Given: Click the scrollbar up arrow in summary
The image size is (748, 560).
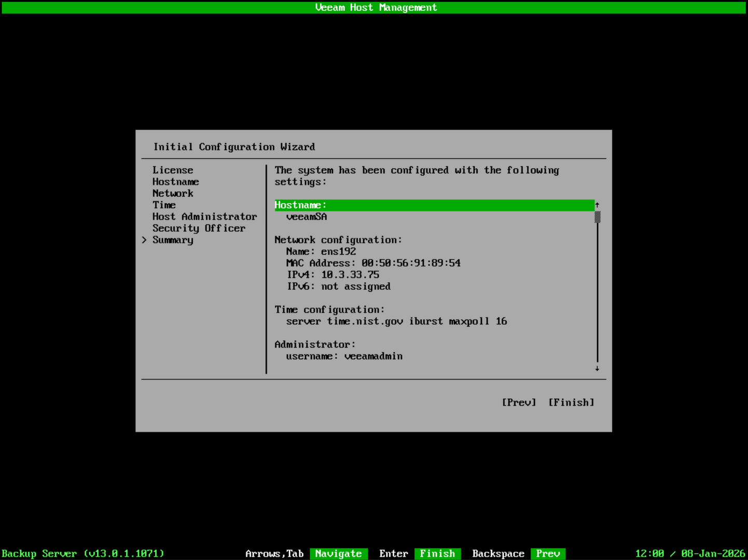Looking at the screenshot, I should 598,205.
